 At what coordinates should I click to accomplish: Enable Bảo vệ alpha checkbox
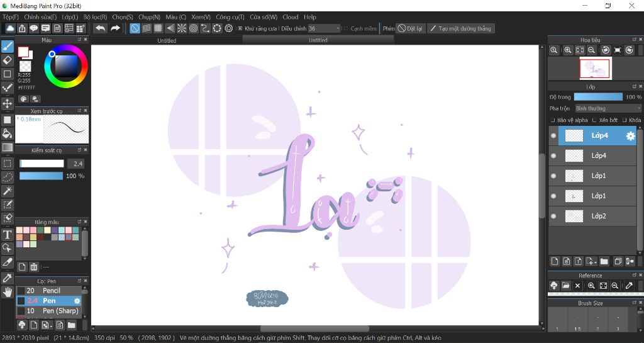553,120
